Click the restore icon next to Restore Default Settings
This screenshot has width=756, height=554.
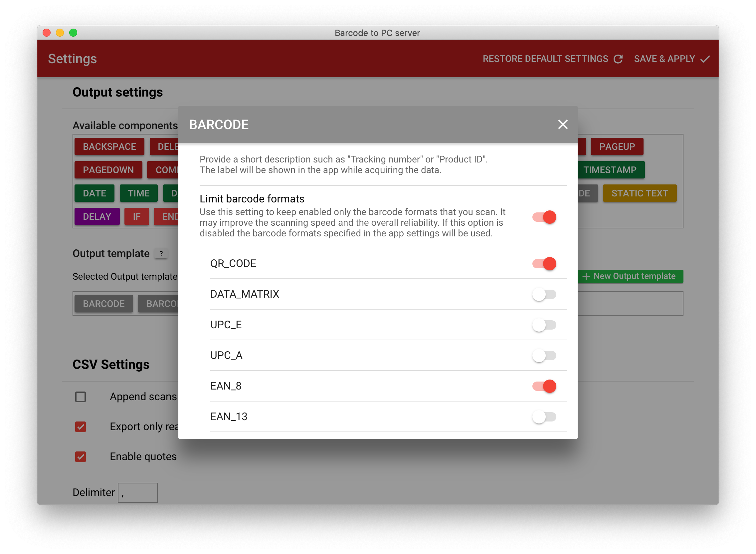tap(619, 59)
